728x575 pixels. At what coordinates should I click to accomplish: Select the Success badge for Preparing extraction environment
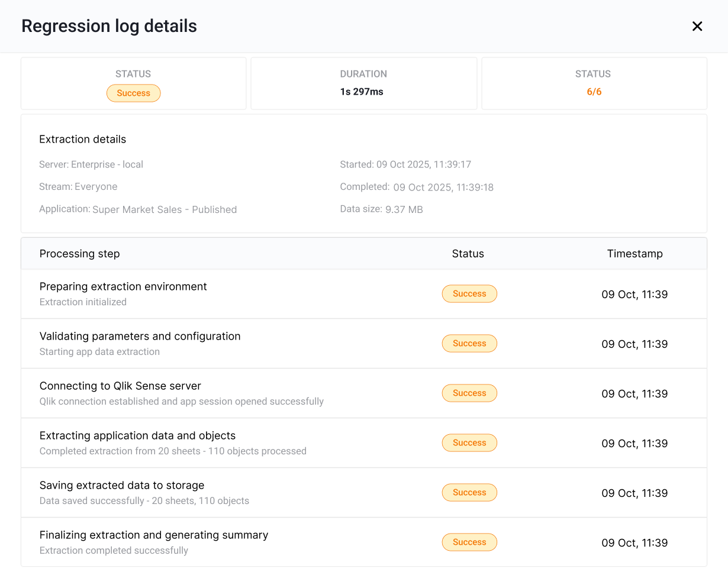(x=469, y=293)
